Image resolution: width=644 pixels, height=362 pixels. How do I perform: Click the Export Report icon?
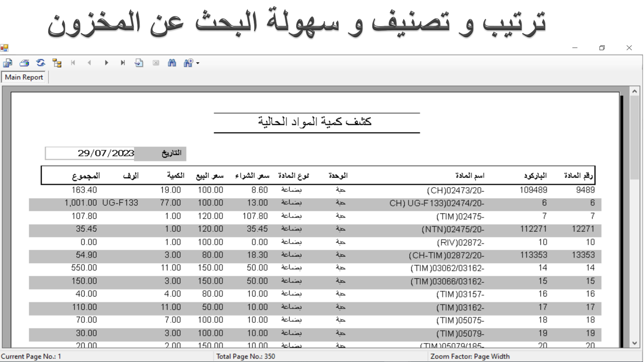click(x=8, y=63)
